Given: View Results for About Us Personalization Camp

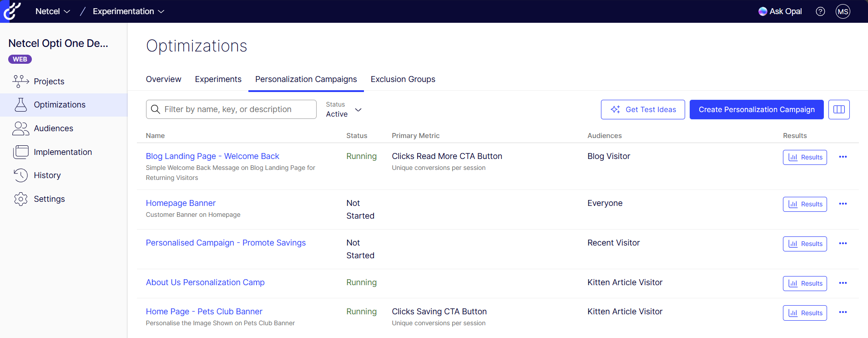Looking at the screenshot, I should (805, 283).
